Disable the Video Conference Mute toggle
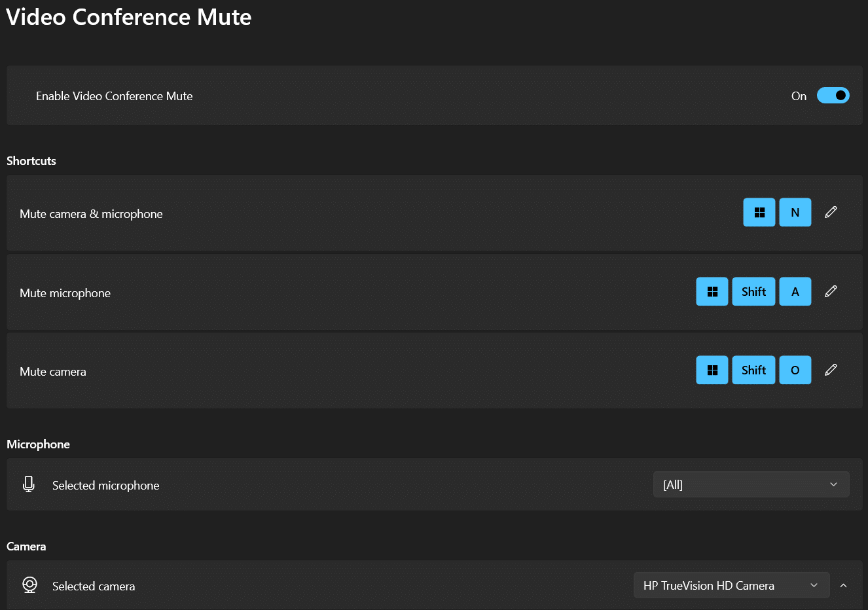Image resolution: width=868 pixels, height=610 pixels. click(x=833, y=96)
